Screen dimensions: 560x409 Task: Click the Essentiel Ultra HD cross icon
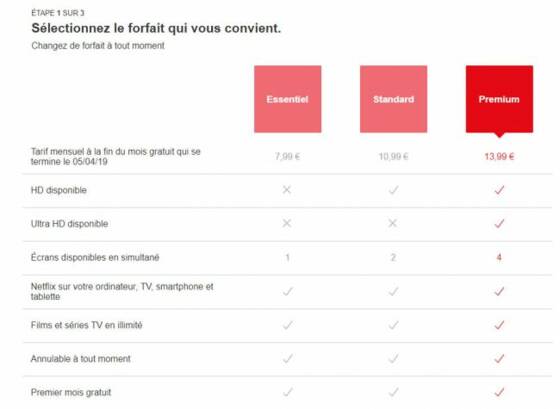pos(287,223)
